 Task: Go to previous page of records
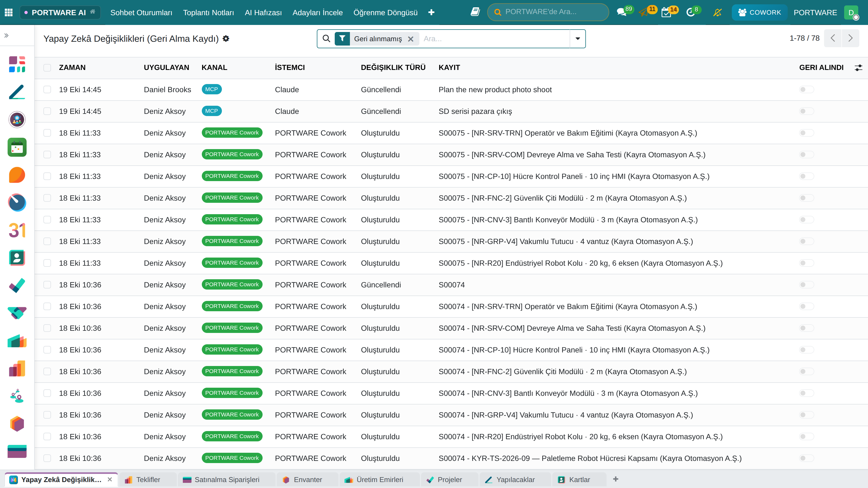point(833,38)
